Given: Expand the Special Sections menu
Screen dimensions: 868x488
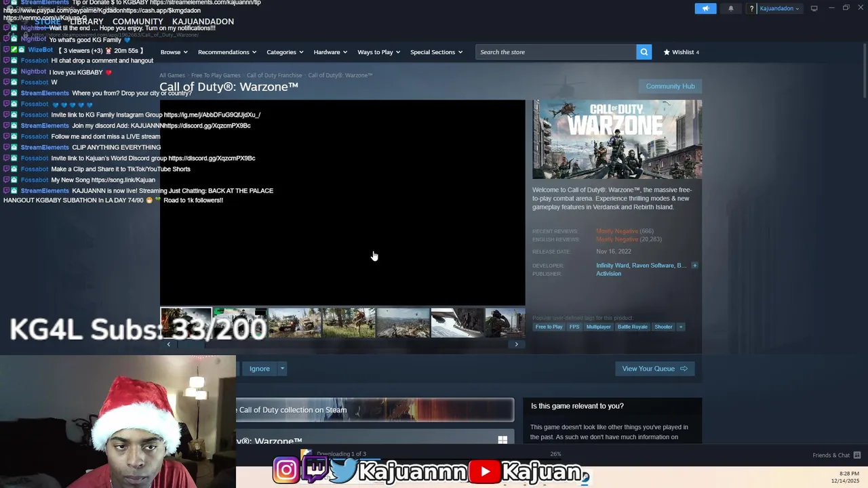Looking at the screenshot, I should [x=436, y=52].
